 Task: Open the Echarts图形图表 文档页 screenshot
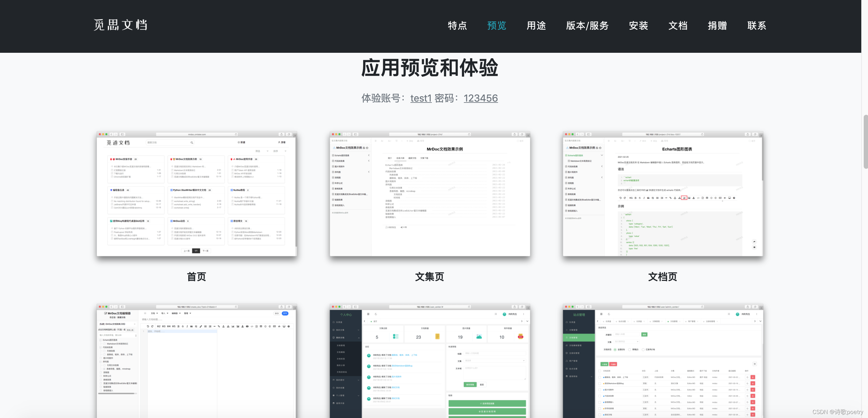[663, 193]
